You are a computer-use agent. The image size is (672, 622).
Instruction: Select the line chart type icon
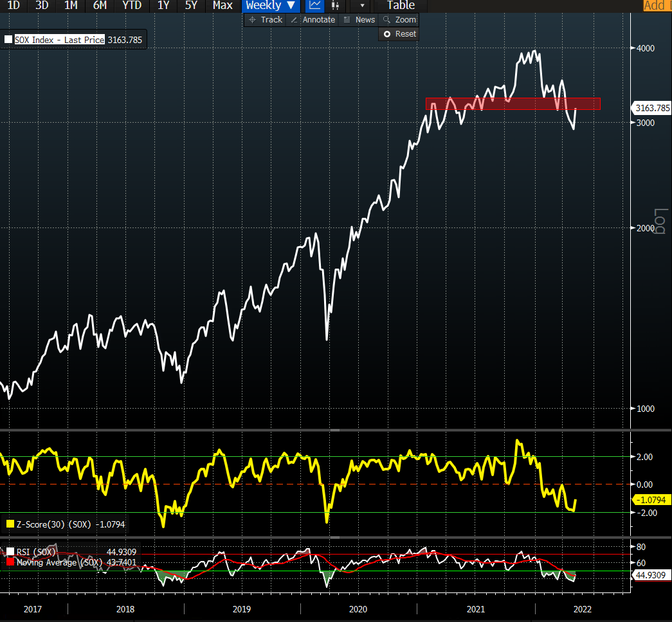pyautogui.click(x=315, y=6)
